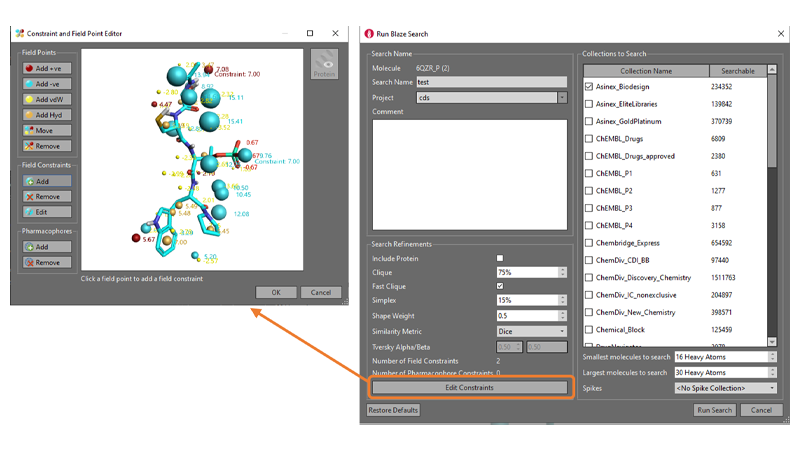Click Cancel in the Constraint Editor
The image size is (800, 450).
pyautogui.click(x=321, y=292)
